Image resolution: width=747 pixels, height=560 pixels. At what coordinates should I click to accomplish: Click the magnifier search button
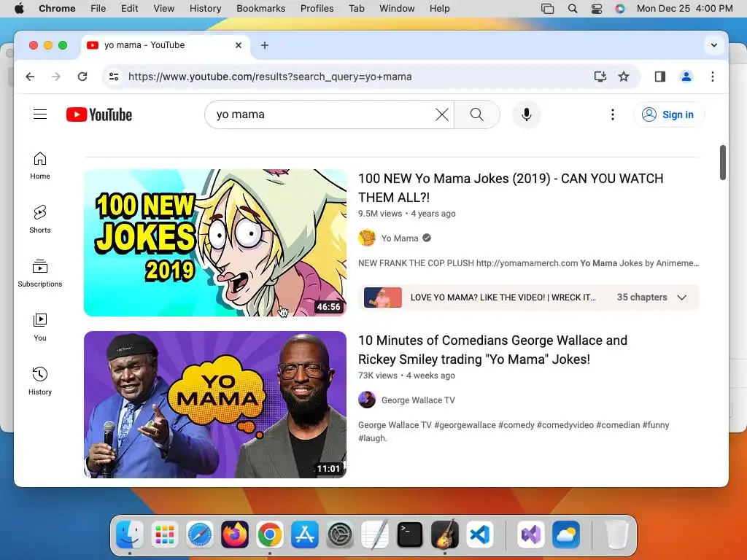point(477,114)
